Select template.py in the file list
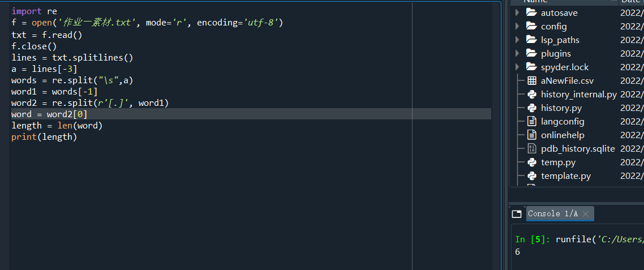 [x=565, y=176]
